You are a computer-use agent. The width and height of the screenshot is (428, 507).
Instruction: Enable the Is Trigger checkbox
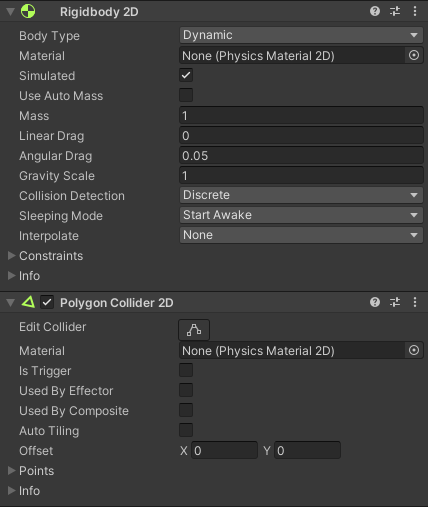(x=186, y=370)
